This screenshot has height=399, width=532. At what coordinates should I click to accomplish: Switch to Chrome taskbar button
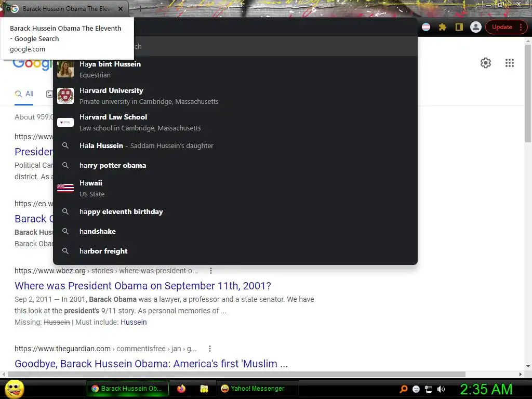click(x=128, y=389)
